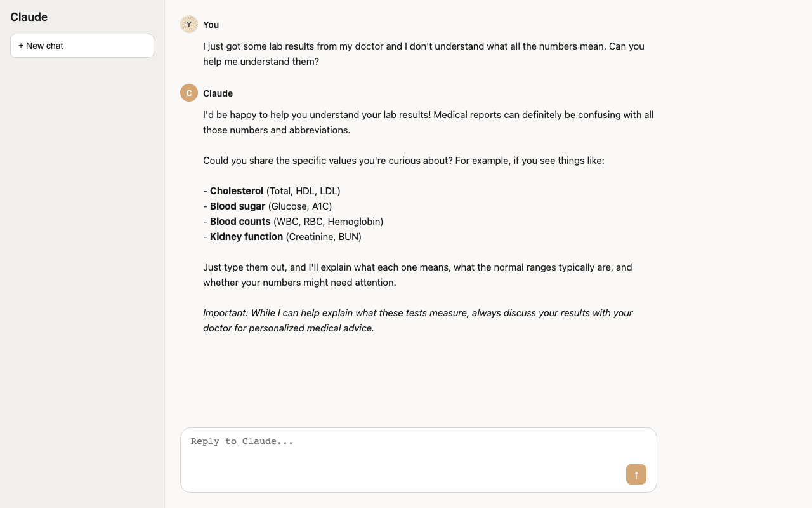812x508 pixels.
Task: Click the 'Claude' name label above the reply
Action: tap(218, 93)
